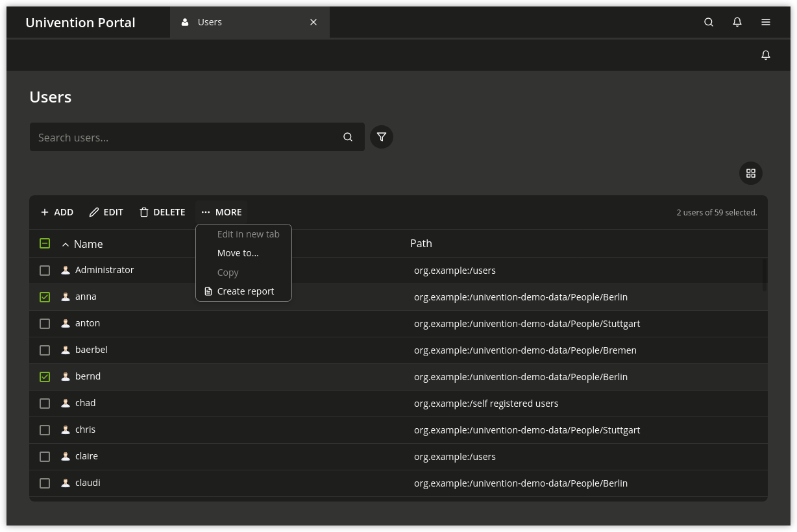Open user Administrator by name
This screenshot has height=532, width=797.
pyautogui.click(x=104, y=270)
